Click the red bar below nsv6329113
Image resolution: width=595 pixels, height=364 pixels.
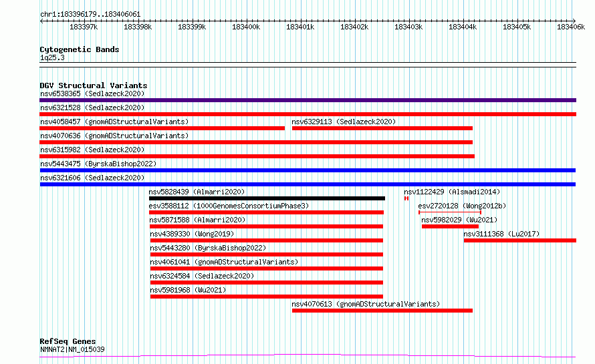(x=382, y=128)
